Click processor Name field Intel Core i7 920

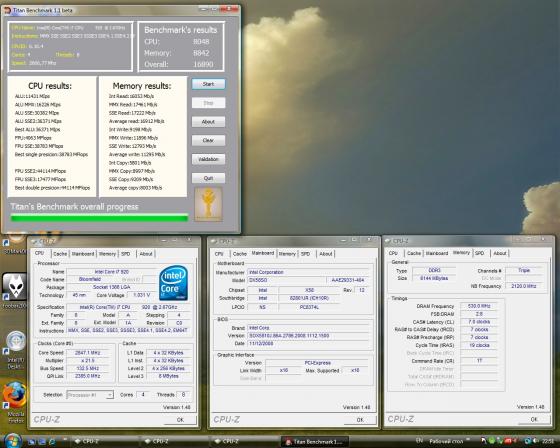tap(111, 272)
